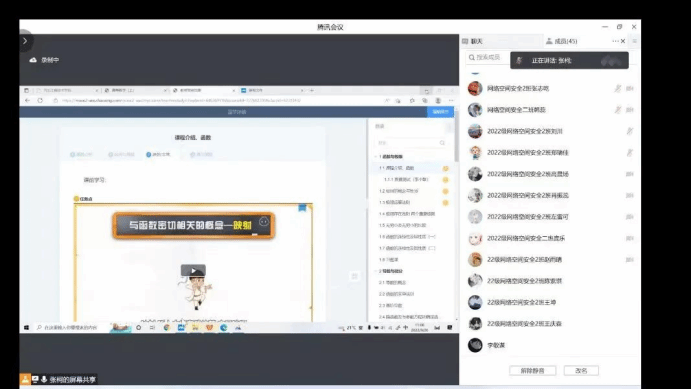Collapse the chapter 2 导数与微分 tree node
Image resolution: width=692 pixels, height=389 pixels.
click(376, 271)
